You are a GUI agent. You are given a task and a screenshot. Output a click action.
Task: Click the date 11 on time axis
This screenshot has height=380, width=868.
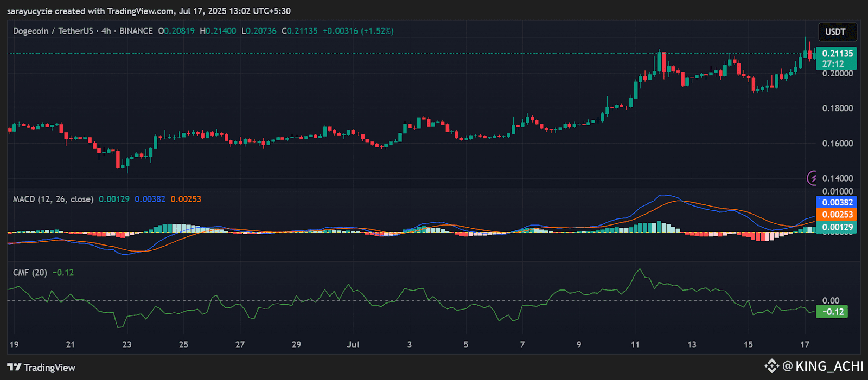click(x=635, y=345)
